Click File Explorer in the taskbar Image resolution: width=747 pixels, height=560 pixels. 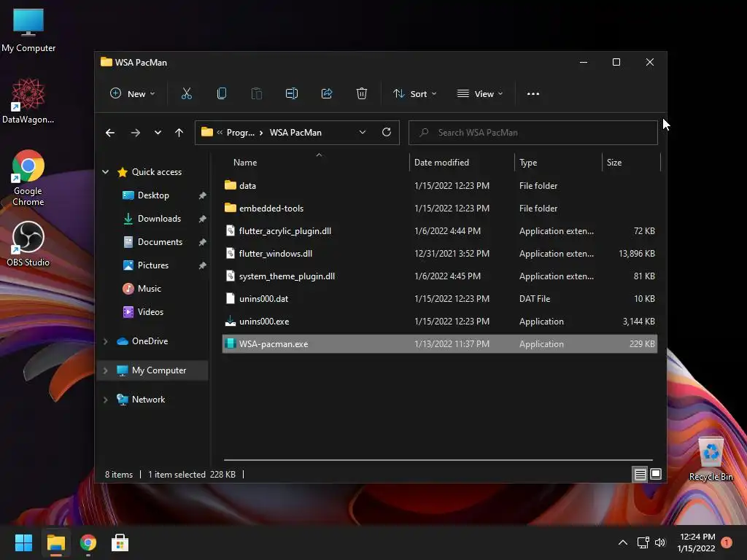click(x=55, y=542)
